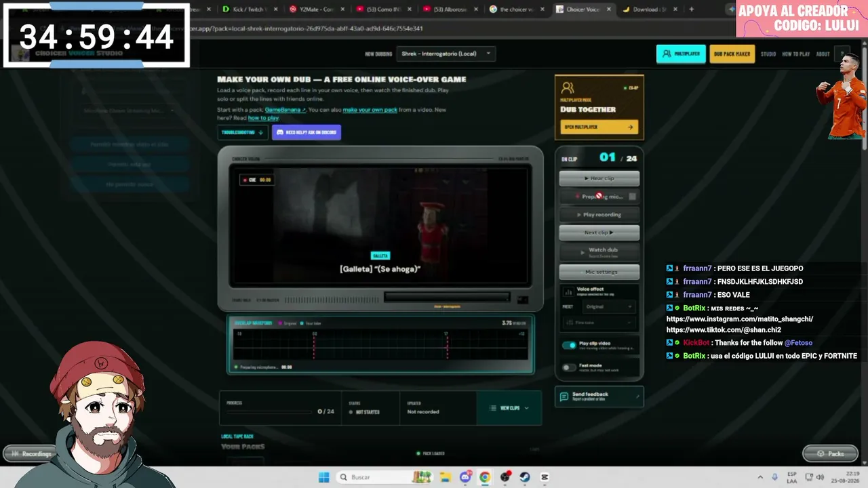Click the video progress bar under the monitor
The image size is (868, 488).
pos(447,297)
